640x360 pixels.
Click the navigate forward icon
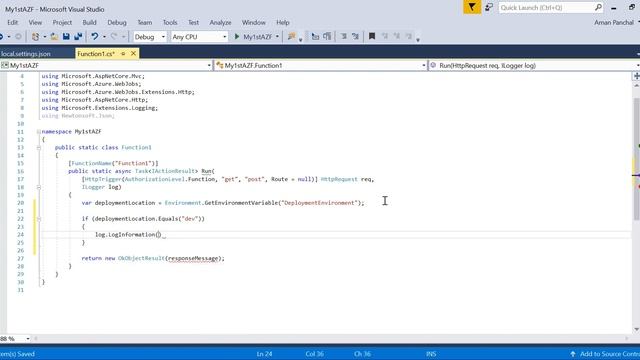18,37
